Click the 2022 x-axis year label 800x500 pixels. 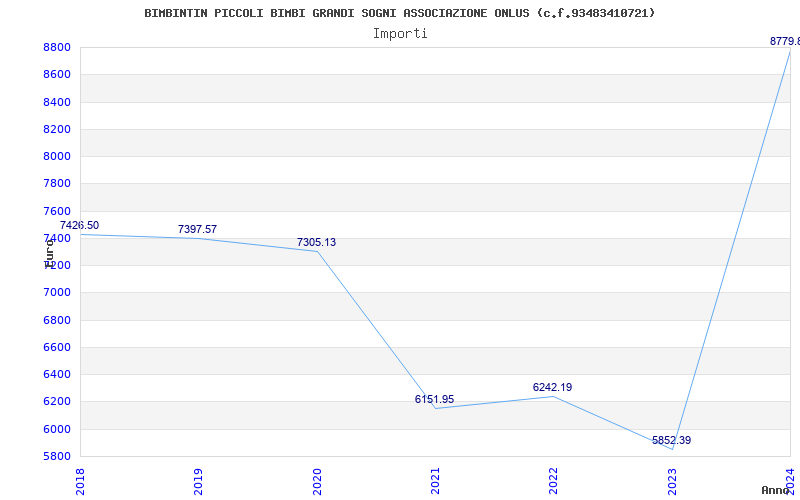(x=553, y=482)
